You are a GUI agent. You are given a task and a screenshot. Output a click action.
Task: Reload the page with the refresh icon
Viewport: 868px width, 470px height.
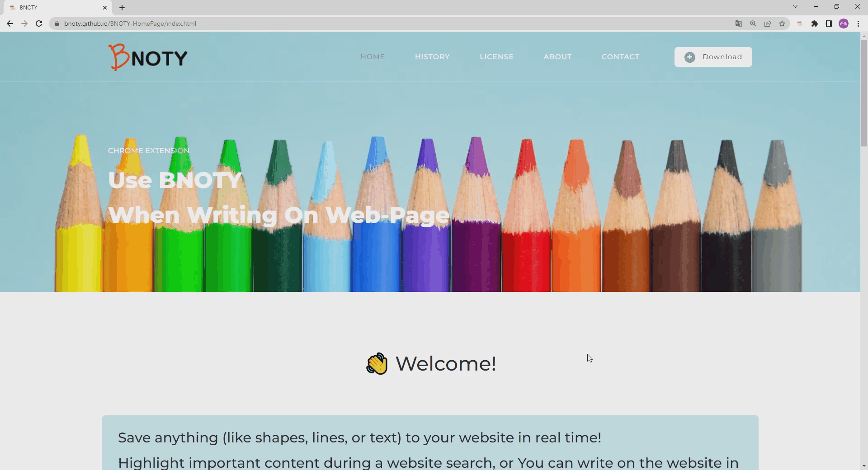39,23
